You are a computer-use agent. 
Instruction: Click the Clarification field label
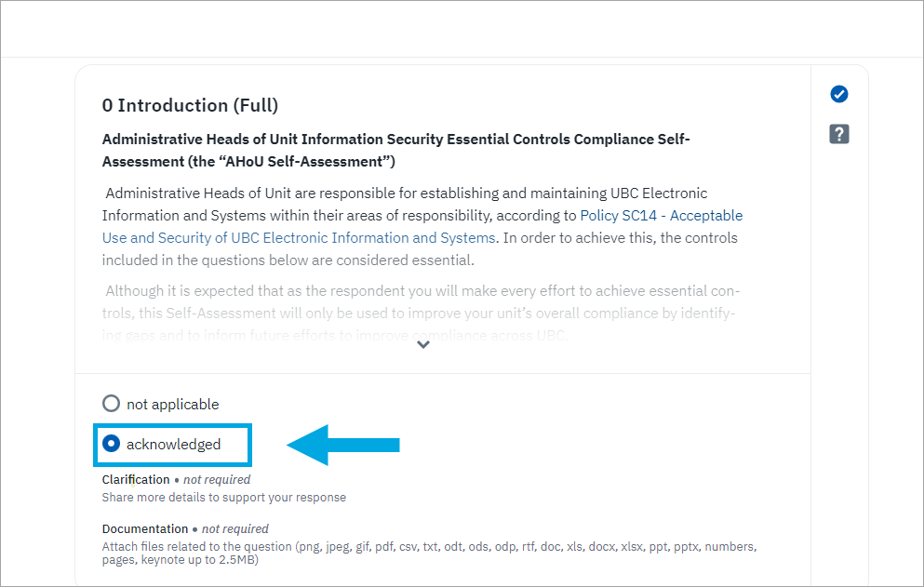(136, 480)
